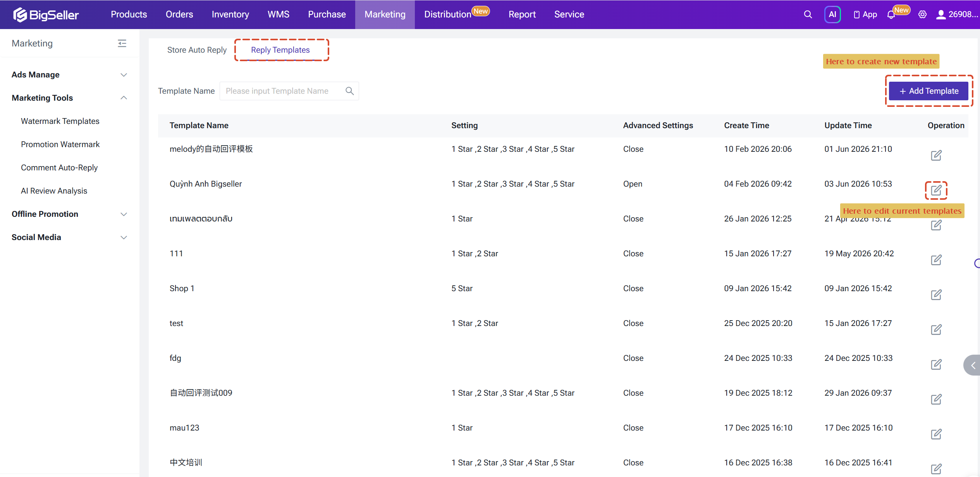Collapse the Marketing Tools section

point(70,98)
